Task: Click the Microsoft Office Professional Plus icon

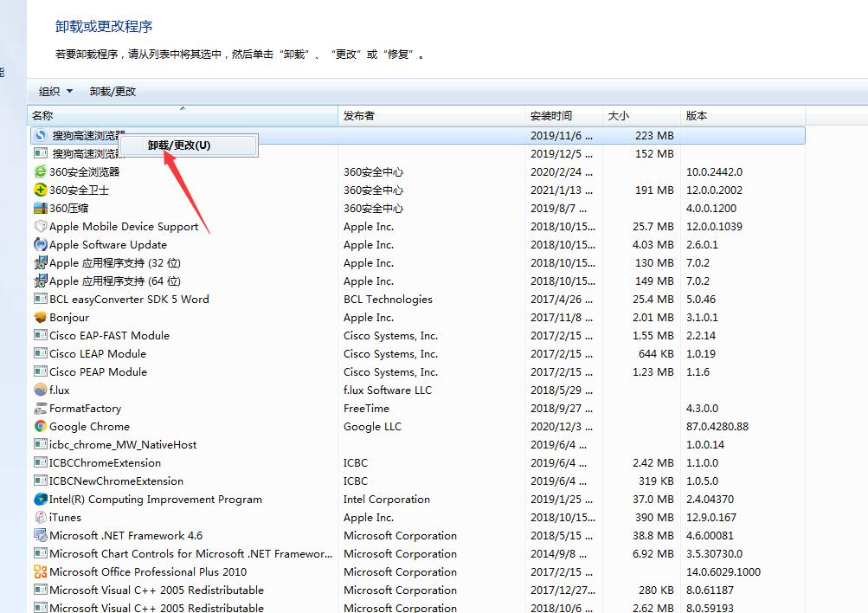Action: 41,571
